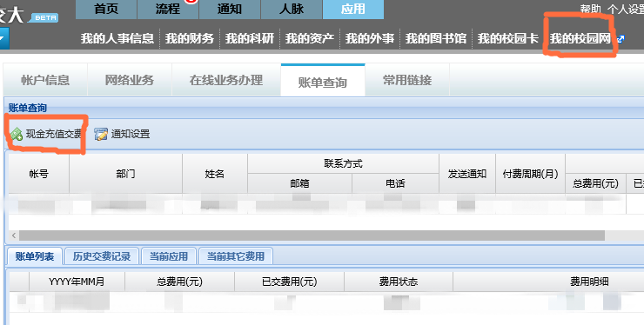Click the 姓名 column header

click(x=215, y=174)
